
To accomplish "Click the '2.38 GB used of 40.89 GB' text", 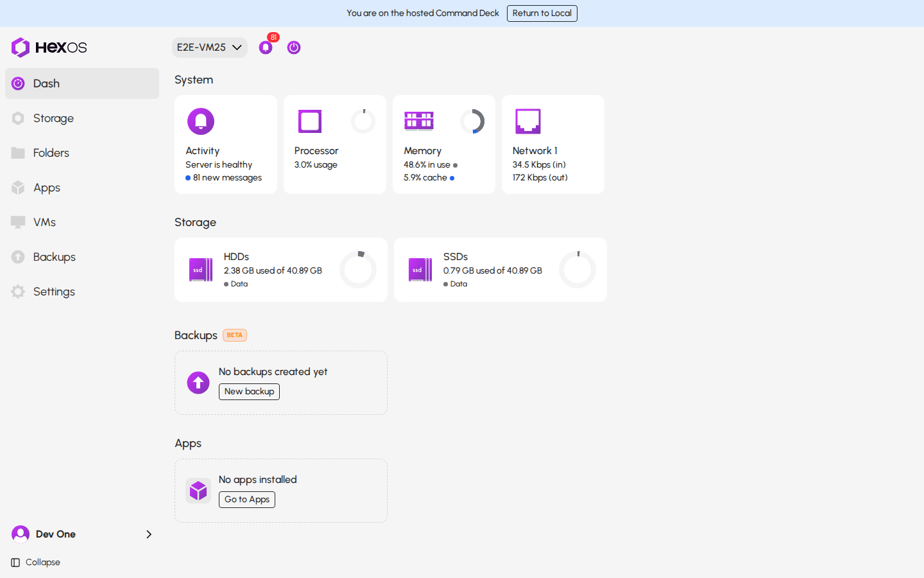I will point(273,271).
